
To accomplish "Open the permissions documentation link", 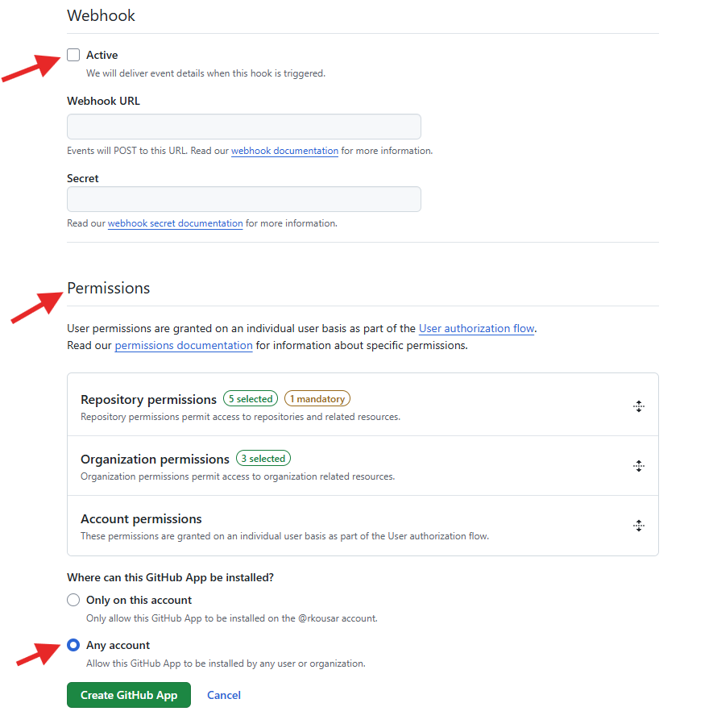I will coord(183,345).
